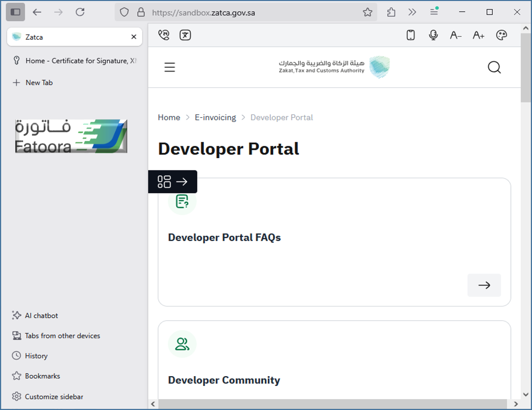Reload the current page
This screenshot has height=410, width=532.
[80, 12]
